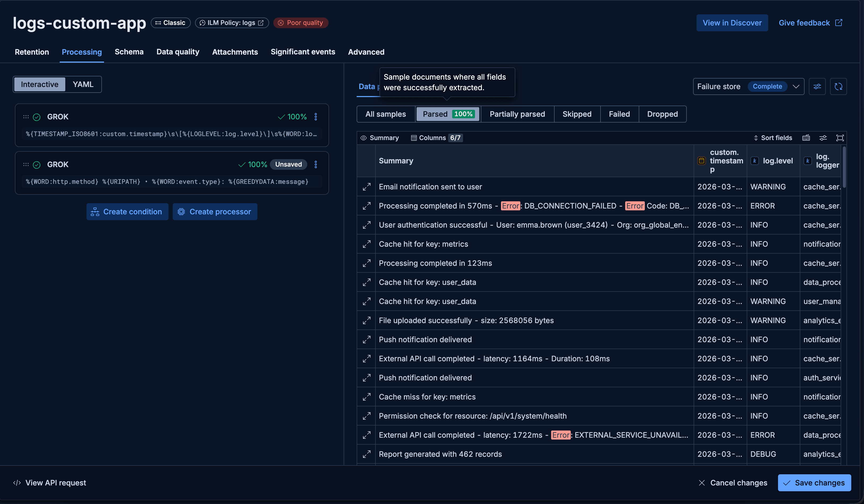This screenshot has height=504, width=864.
Task: Open the filter settings icon beside Failure store
Action: [817, 86]
